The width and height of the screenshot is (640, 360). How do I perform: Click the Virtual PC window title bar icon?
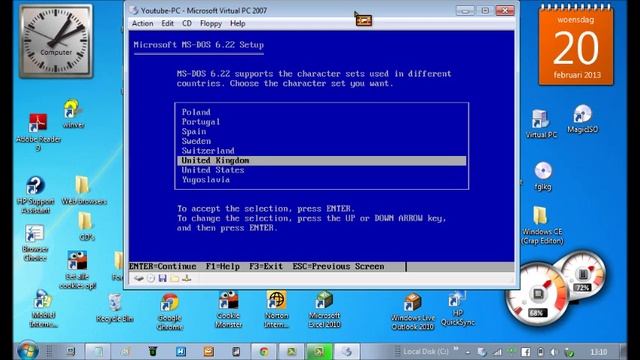134,11
